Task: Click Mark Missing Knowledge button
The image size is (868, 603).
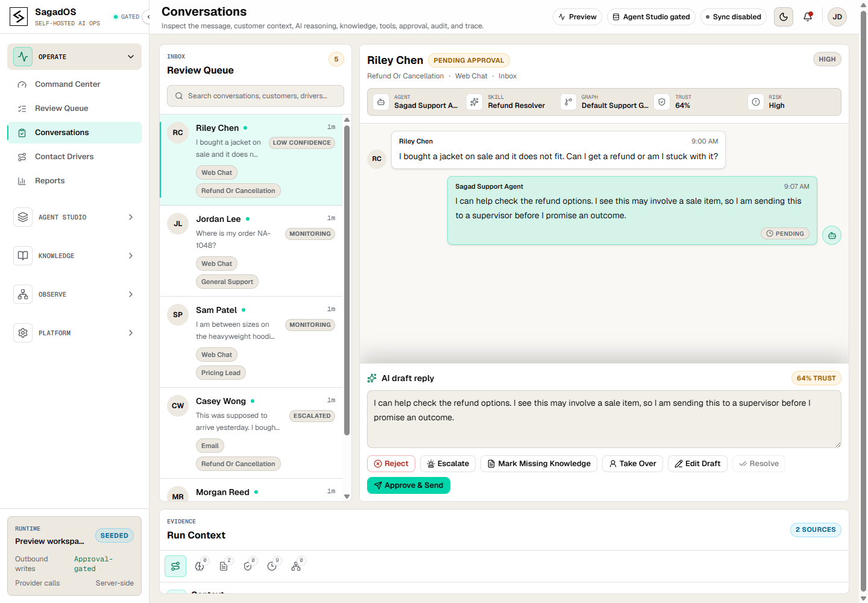Action: point(539,464)
